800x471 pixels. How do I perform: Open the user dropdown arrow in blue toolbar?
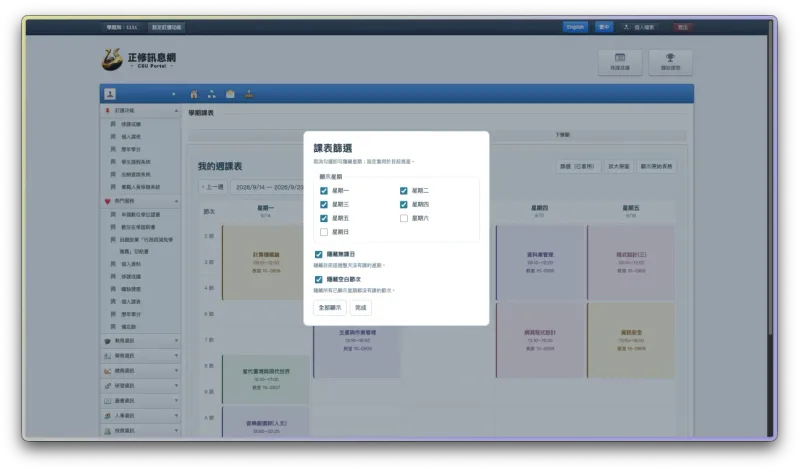pos(173,94)
